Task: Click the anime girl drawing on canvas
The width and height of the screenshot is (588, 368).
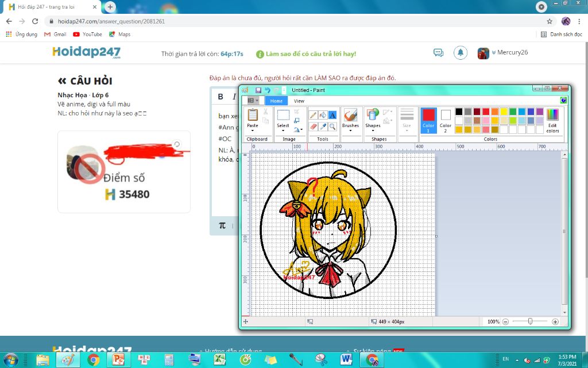Action: click(x=328, y=230)
